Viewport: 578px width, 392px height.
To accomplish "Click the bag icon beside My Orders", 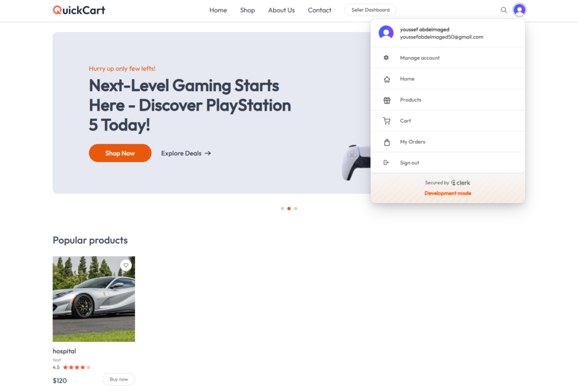I will coord(386,142).
